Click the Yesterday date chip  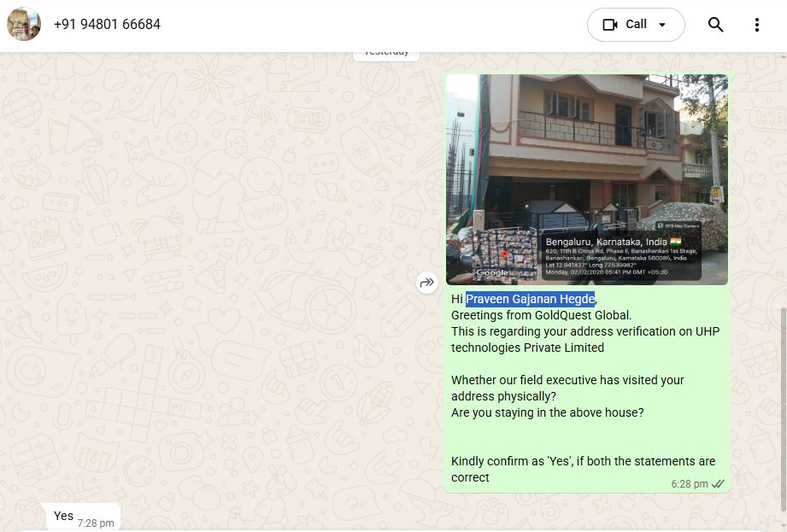[x=386, y=54]
